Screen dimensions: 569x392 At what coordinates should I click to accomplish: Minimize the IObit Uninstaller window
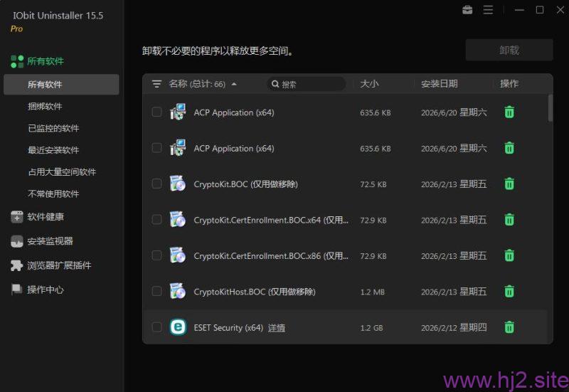(x=519, y=10)
